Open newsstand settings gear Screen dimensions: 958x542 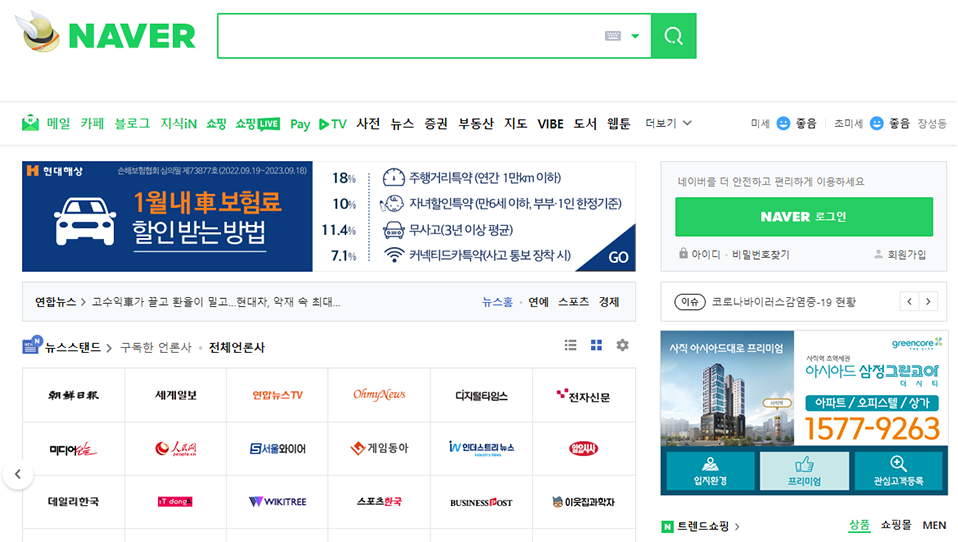(623, 345)
